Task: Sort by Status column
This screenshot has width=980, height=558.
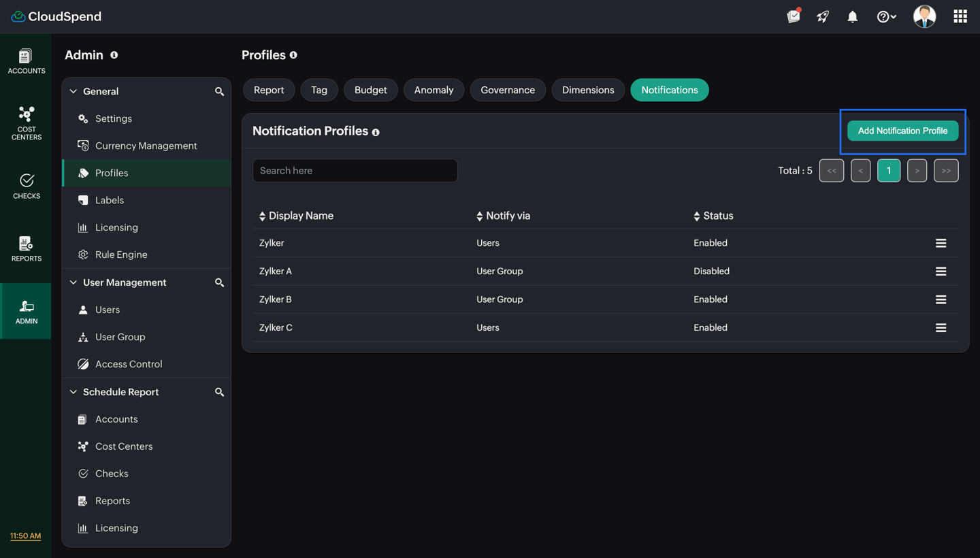Action: pyautogui.click(x=713, y=216)
